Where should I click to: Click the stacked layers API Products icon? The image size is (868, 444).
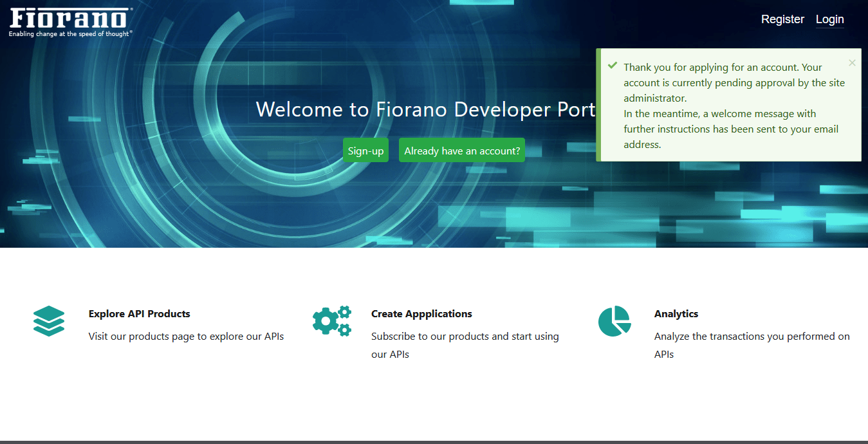(49, 321)
